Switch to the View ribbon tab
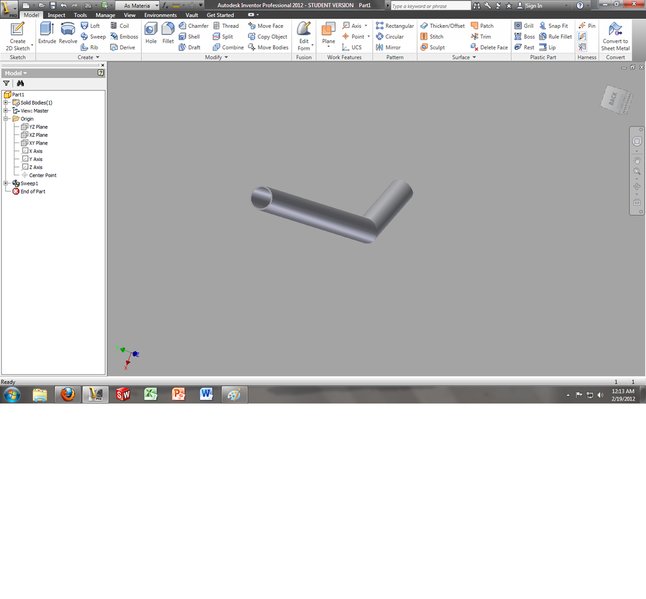Viewport: 646px width, 599px height. (130, 15)
